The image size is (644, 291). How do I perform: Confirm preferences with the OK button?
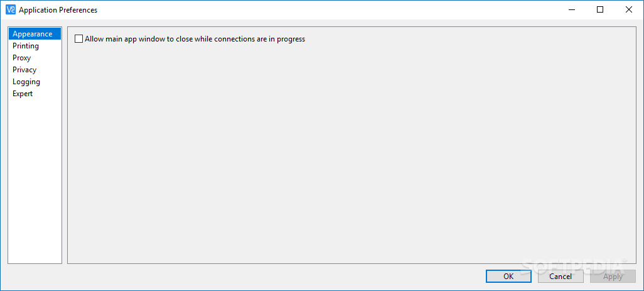point(508,276)
